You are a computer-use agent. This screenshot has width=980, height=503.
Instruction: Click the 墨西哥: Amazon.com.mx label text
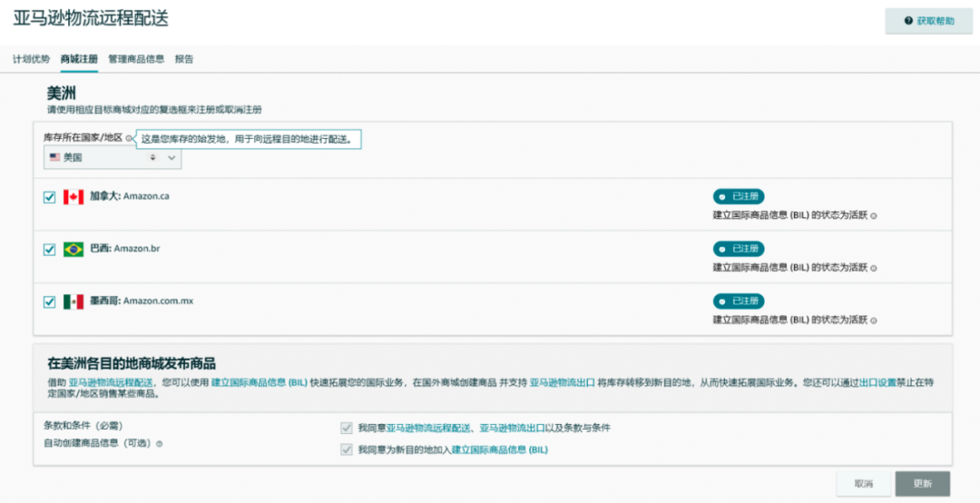pos(142,301)
